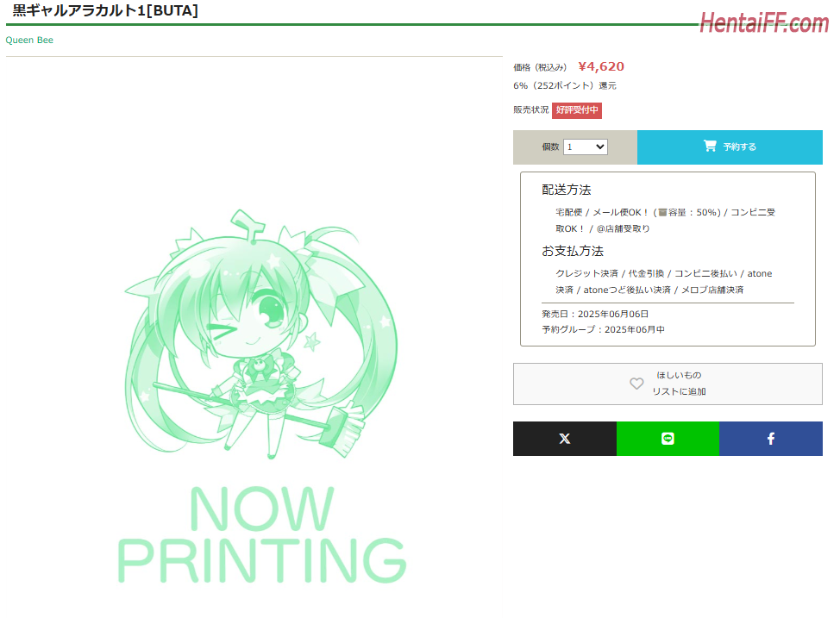Click the 好評受付中 status badge
This screenshot has width=840, height=618.
(x=577, y=110)
